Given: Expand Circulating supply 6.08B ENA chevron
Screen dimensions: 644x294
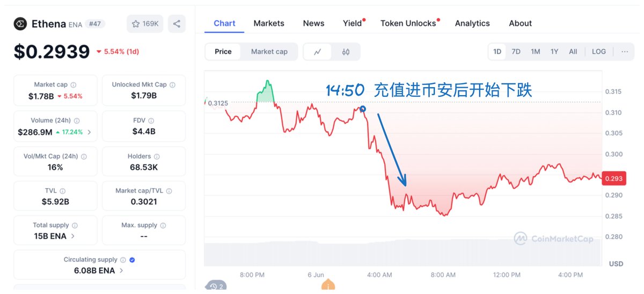Looking at the screenshot, I should coord(121,270).
